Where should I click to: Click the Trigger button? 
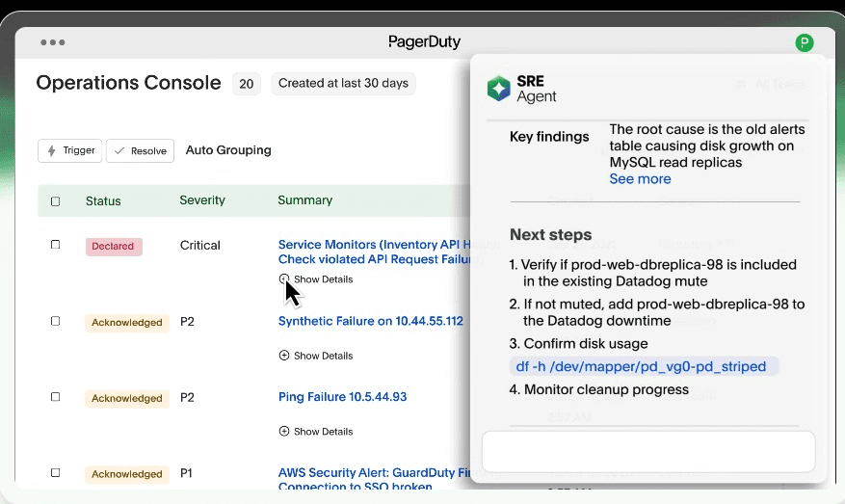70,150
